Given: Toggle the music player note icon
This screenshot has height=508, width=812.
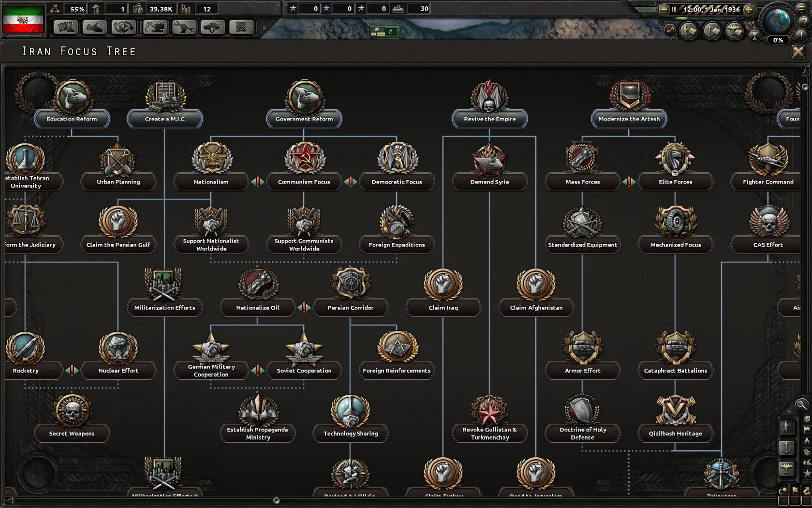Looking at the screenshot, I should point(670,30).
